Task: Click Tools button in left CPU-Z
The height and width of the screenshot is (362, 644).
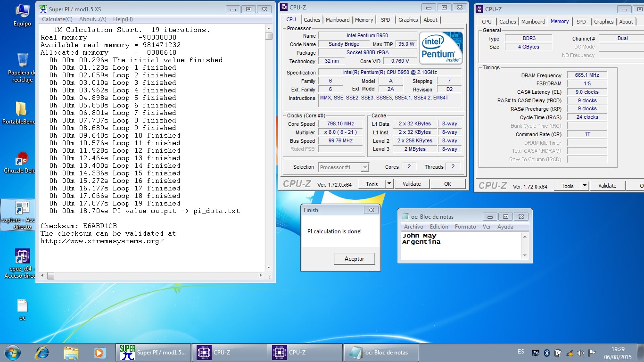Action: click(x=372, y=184)
